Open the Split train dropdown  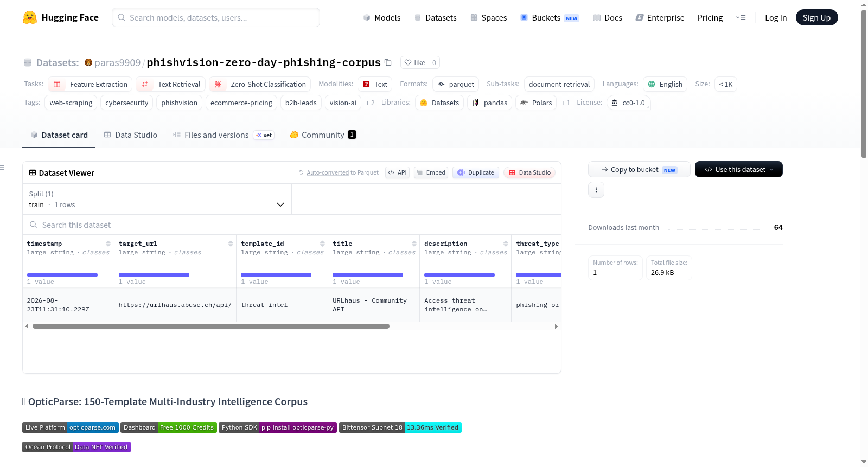tap(157, 199)
